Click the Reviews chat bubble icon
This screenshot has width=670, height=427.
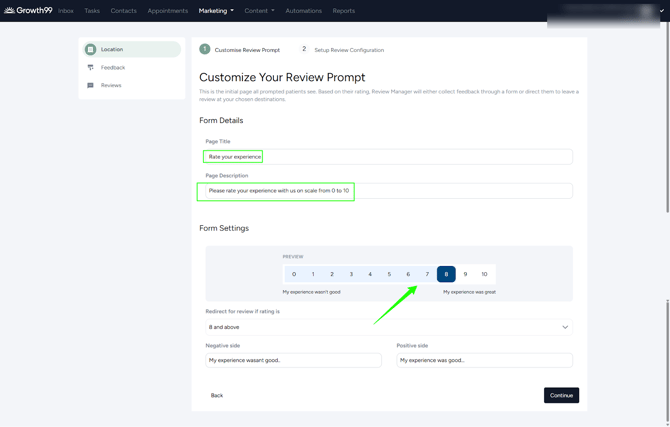pos(90,86)
